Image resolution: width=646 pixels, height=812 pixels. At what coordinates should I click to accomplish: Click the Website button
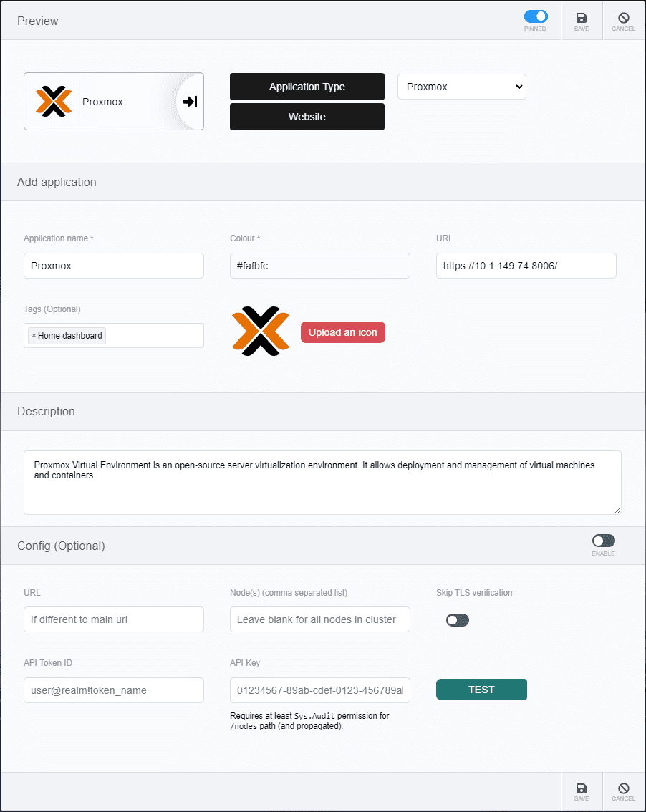(307, 117)
